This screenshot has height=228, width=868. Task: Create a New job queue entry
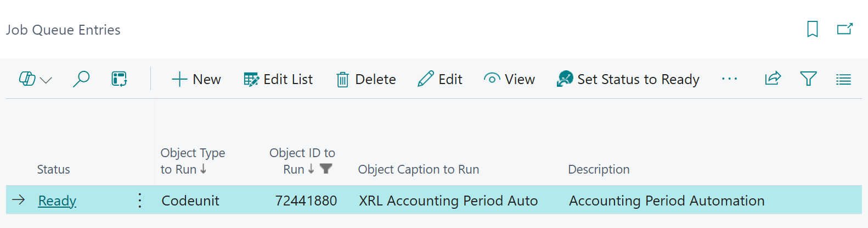pyautogui.click(x=196, y=79)
